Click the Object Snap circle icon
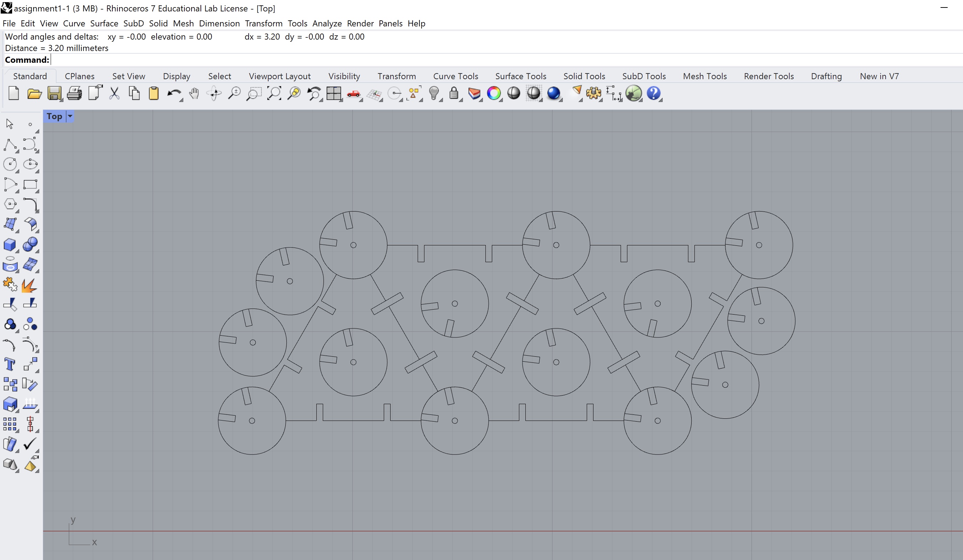963x560 pixels. pos(394,93)
